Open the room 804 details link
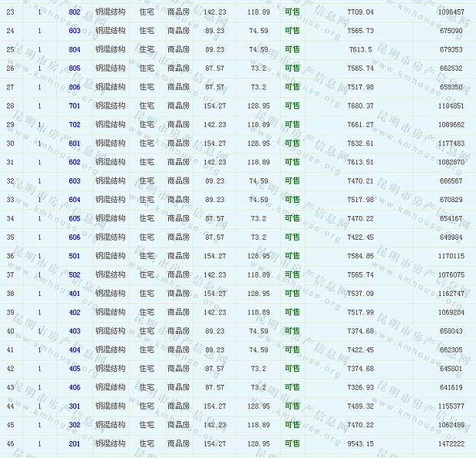The width and height of the screenshot is (476, 458). 74,50
